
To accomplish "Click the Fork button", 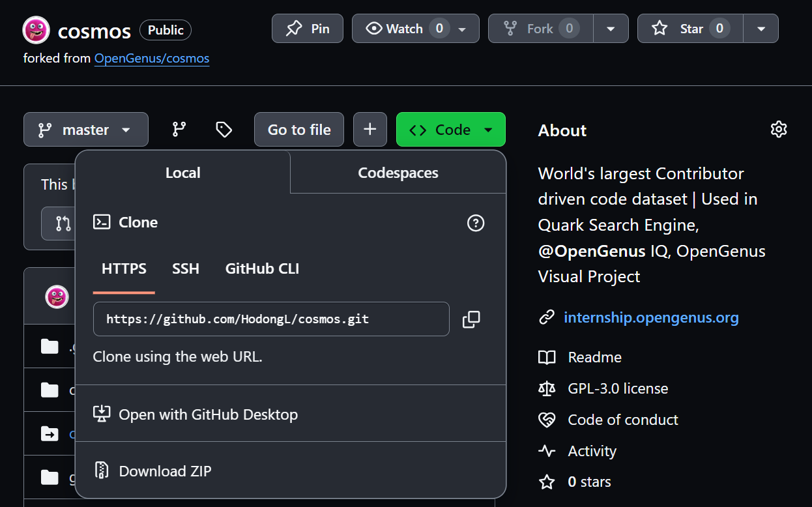I will pyautogui.click(x=540, y=29).
